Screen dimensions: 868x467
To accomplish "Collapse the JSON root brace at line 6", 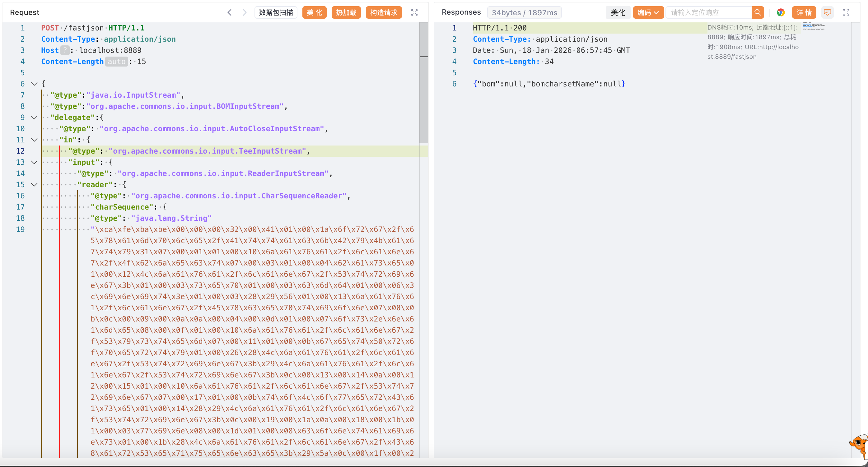I will pos(34,84).
